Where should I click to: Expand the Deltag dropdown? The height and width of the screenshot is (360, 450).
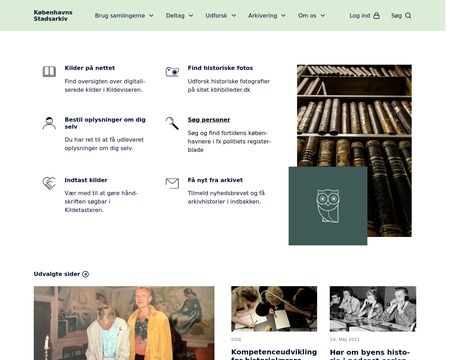tap(179, 15)
